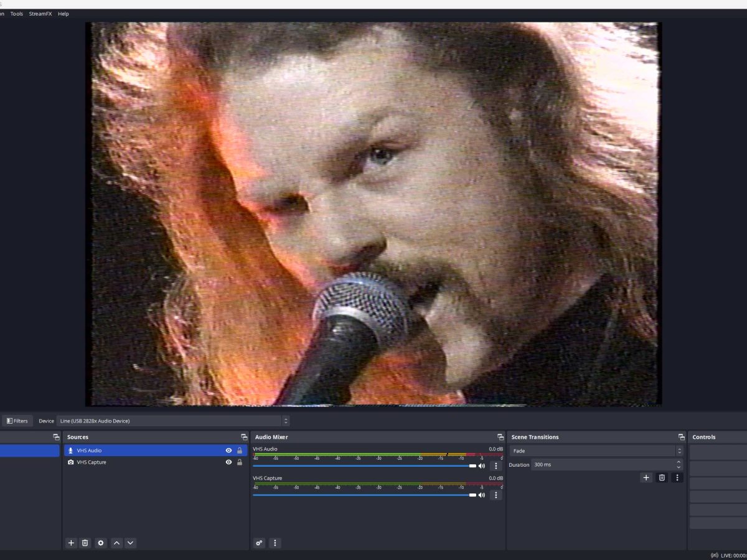
Task: Open source properties gear icon
Action: click(101, 543)
